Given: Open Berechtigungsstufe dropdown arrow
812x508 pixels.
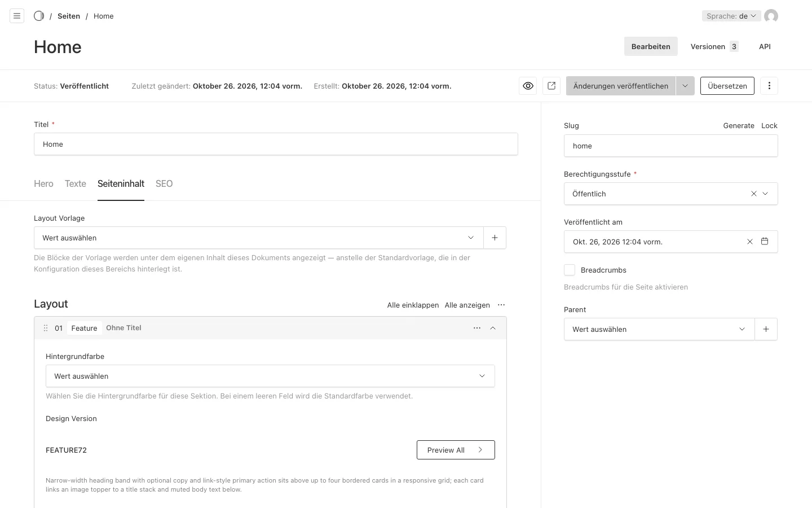Looking at the screenshot, I should (765, 194).
